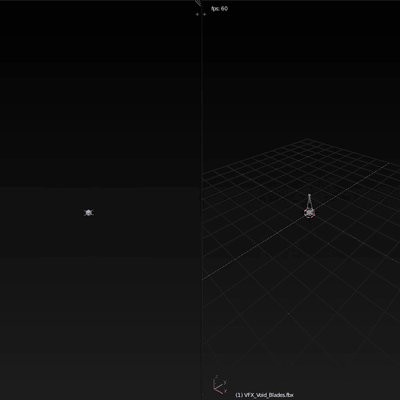Click the plus expand toggle right of the divider

point(204,14)
